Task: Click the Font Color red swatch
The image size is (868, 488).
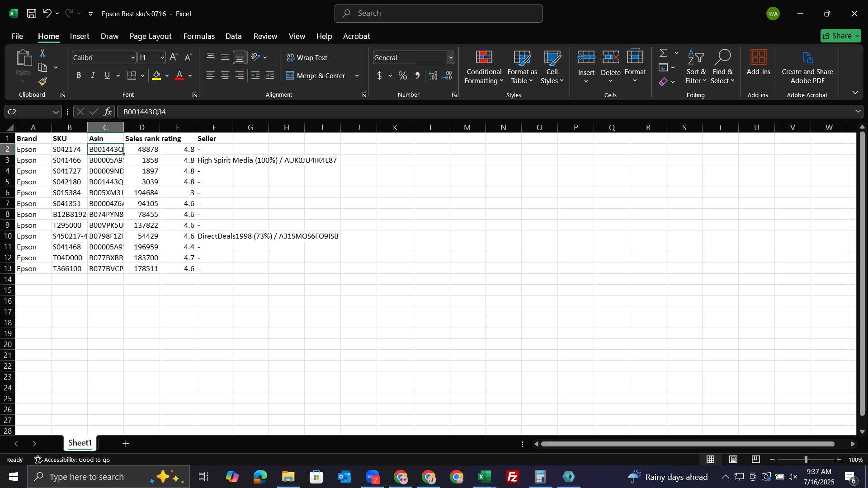Action: point(179,75)
